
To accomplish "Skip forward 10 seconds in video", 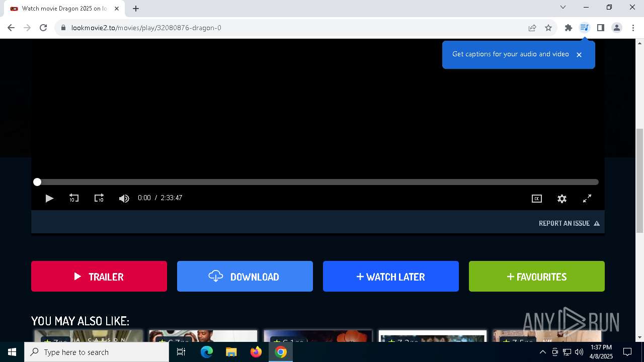I will (99, 199).
